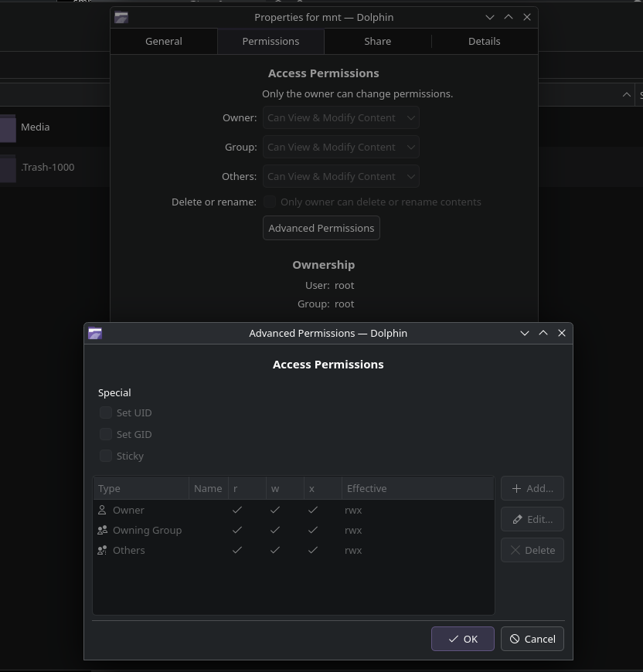Click the Advanced Permissions button

tap(321, 228)
